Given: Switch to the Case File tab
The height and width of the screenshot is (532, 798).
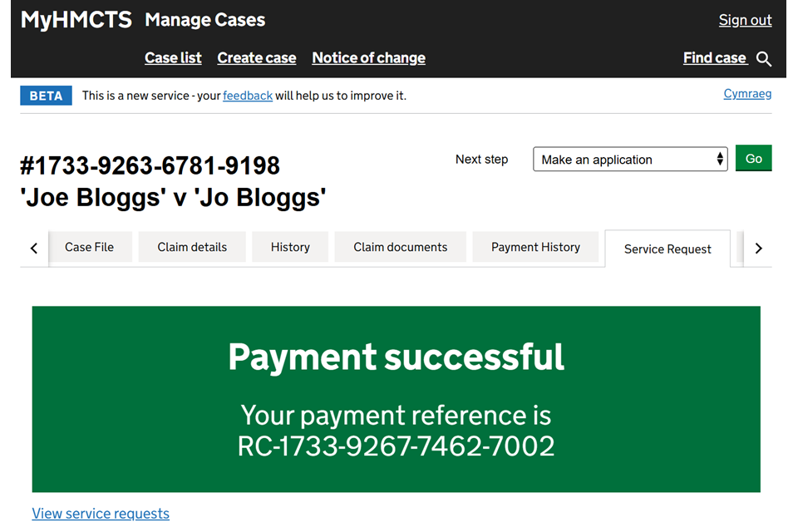Looking at the screenshot, I should 89,247.
